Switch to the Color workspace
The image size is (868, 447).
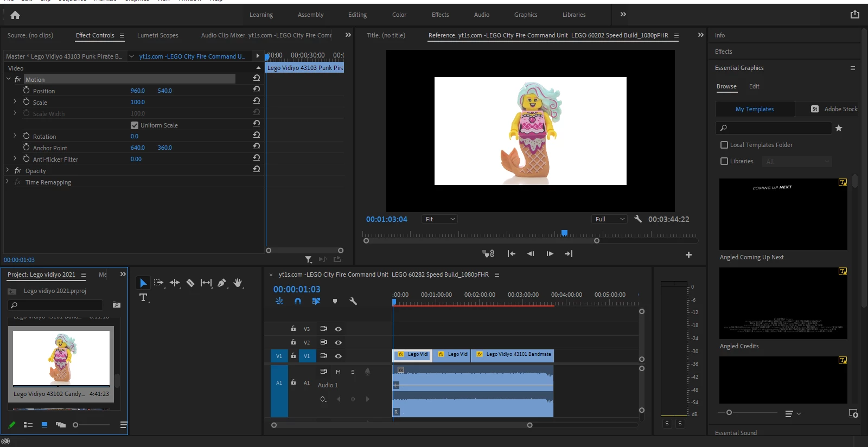(x=399, y=15)
